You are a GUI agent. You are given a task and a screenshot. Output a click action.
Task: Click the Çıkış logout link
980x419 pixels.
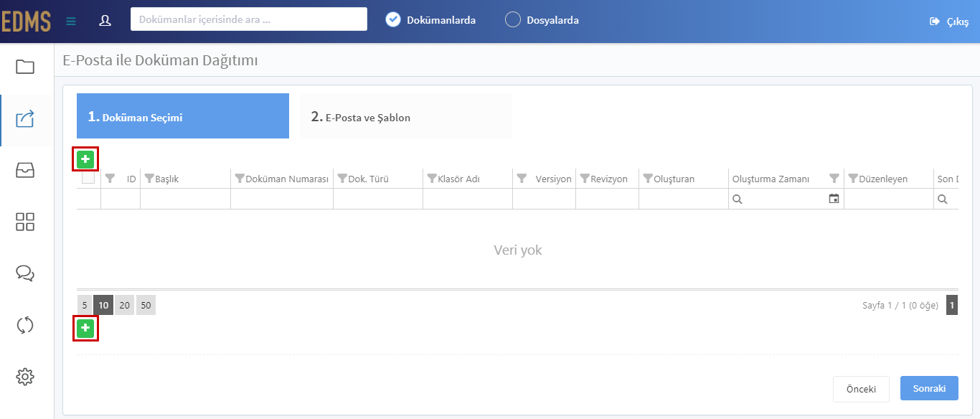[958, 22]
